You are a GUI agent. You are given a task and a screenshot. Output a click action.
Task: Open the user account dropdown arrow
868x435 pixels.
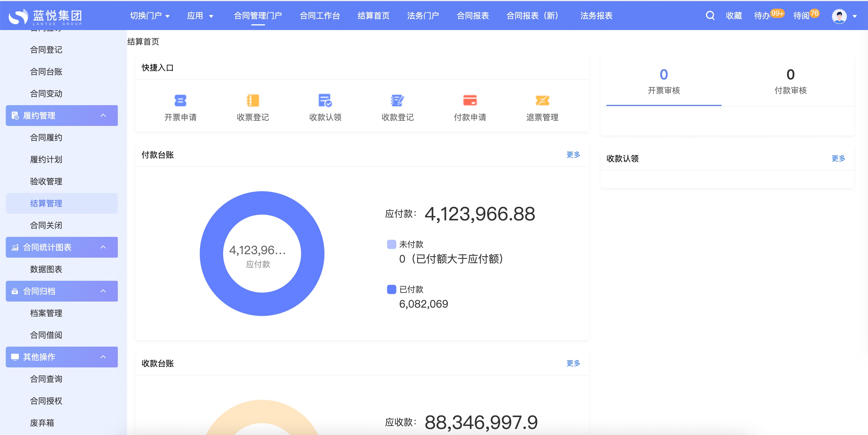854,16
